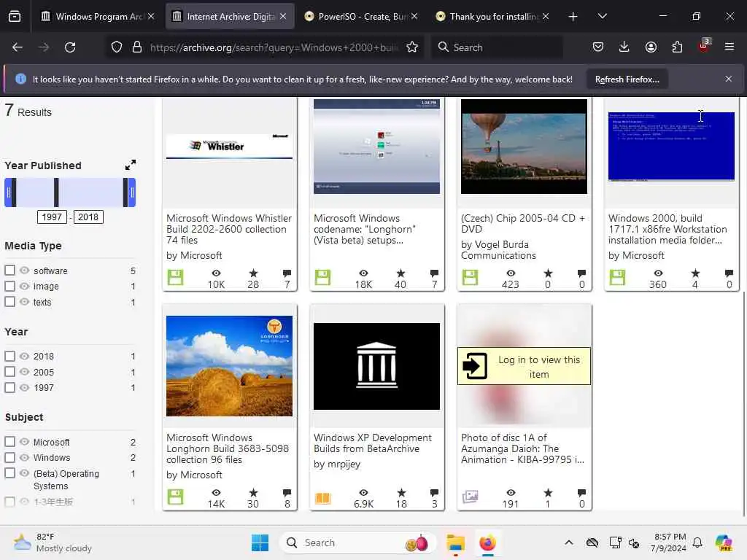Click the 1997 start year field
Image resolution: width=747 pixels, height=560 pixels.
click(52, 217)
